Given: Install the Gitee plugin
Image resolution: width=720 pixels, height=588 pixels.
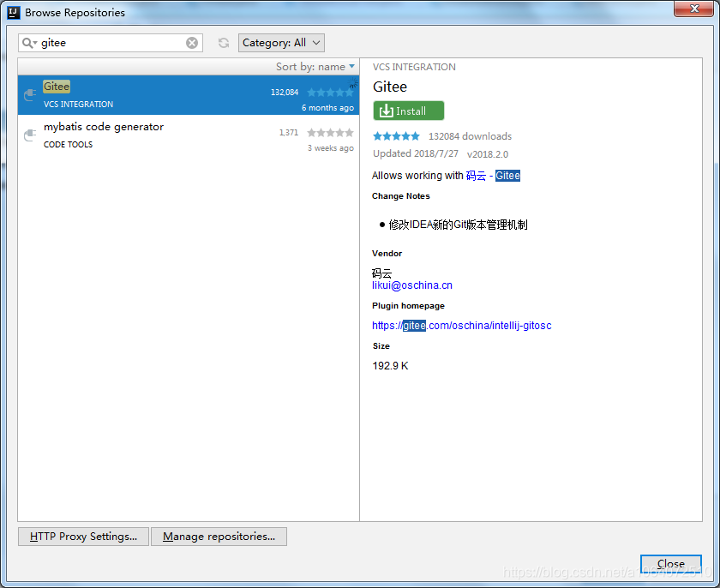Looking at the screenshot, I should click(408, 111).
